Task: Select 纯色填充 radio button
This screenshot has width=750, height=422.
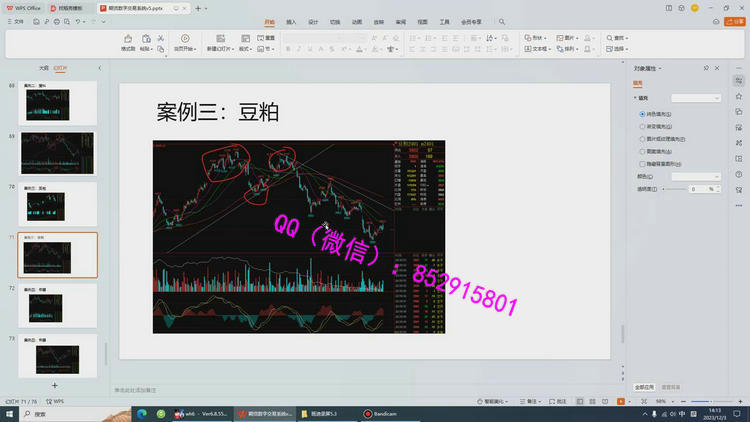Action: point(642,115)
